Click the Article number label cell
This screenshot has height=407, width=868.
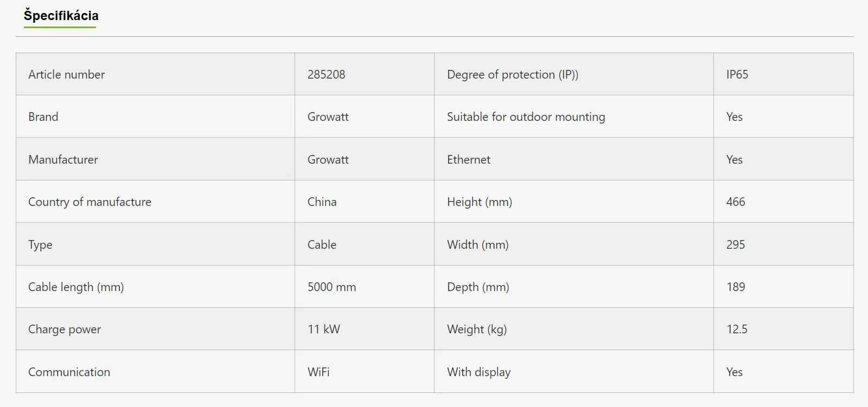click(155, 74)
